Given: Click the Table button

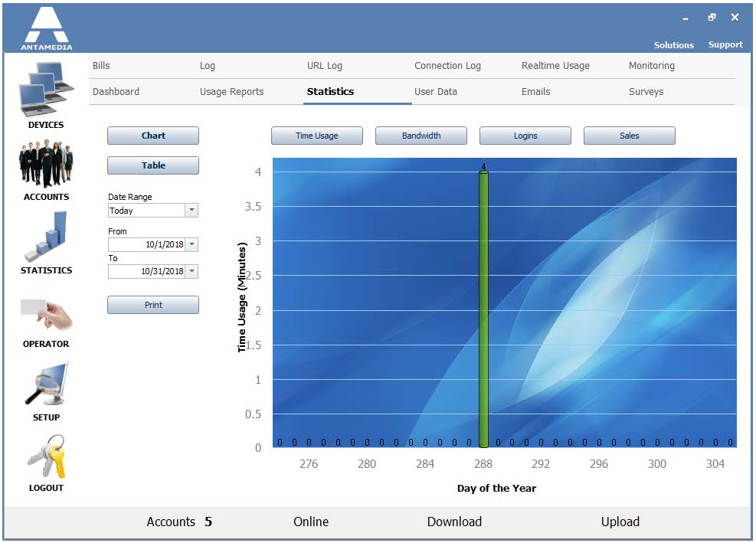Looking at the screenshot, I should 153,165.
